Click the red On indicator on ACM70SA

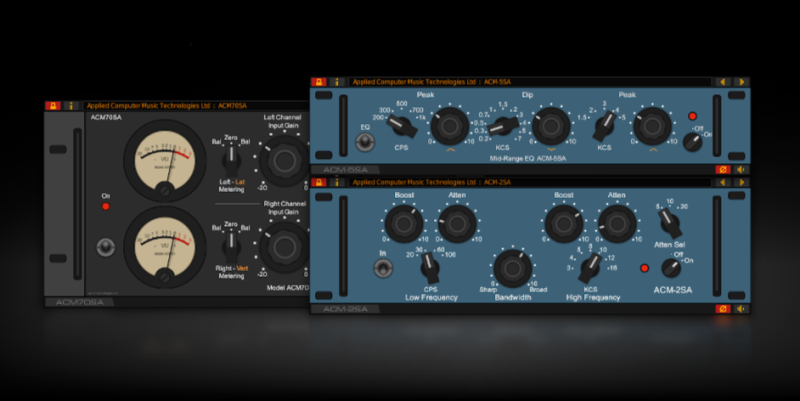(x=106, y=207)
